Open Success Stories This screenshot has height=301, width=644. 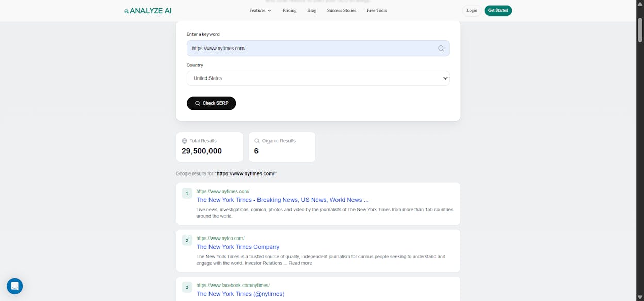click(342, 10)
